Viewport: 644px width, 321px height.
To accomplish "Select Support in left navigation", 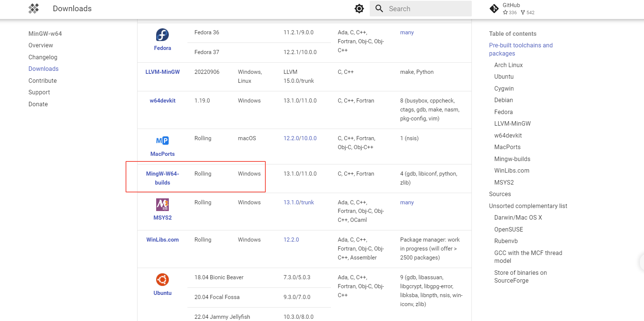I will pyautogui.click(x=39, y=92).
